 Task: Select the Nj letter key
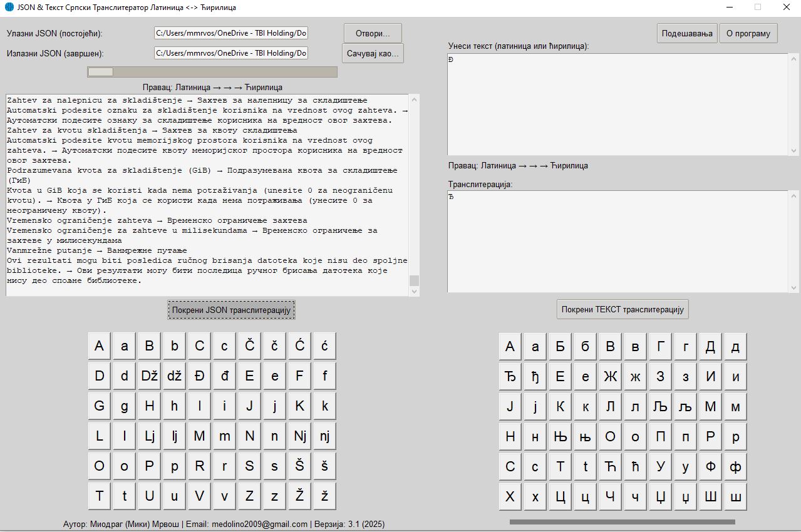point(299,436)
